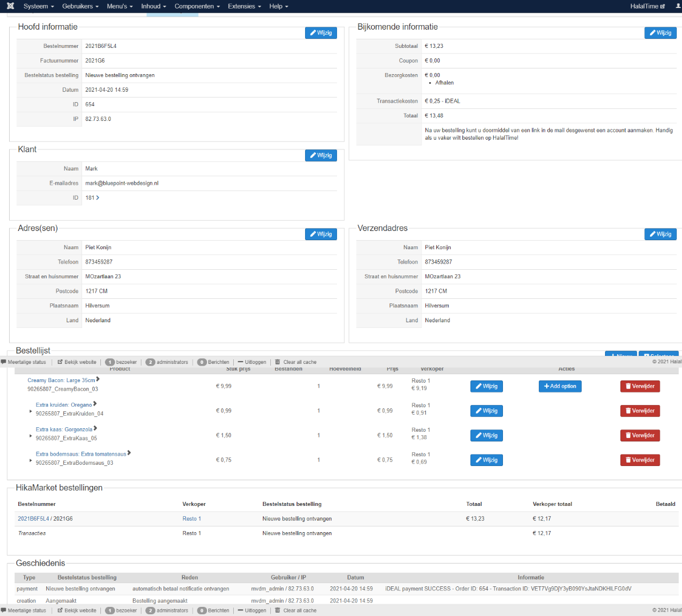
Task: Edit the Verzendadres with Wijzig button
Action: [x=660, y=234]
